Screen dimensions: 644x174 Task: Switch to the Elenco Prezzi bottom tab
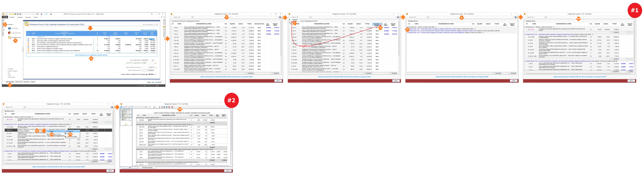(x=19, y=82)
